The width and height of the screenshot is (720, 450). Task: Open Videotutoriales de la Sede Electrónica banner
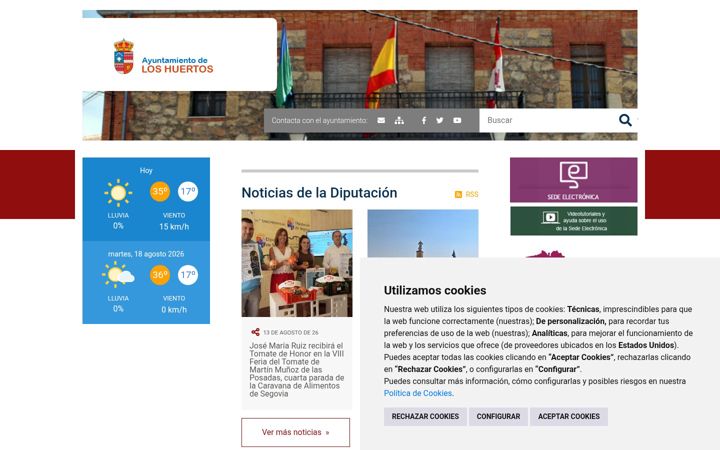(x=574, y=221)
